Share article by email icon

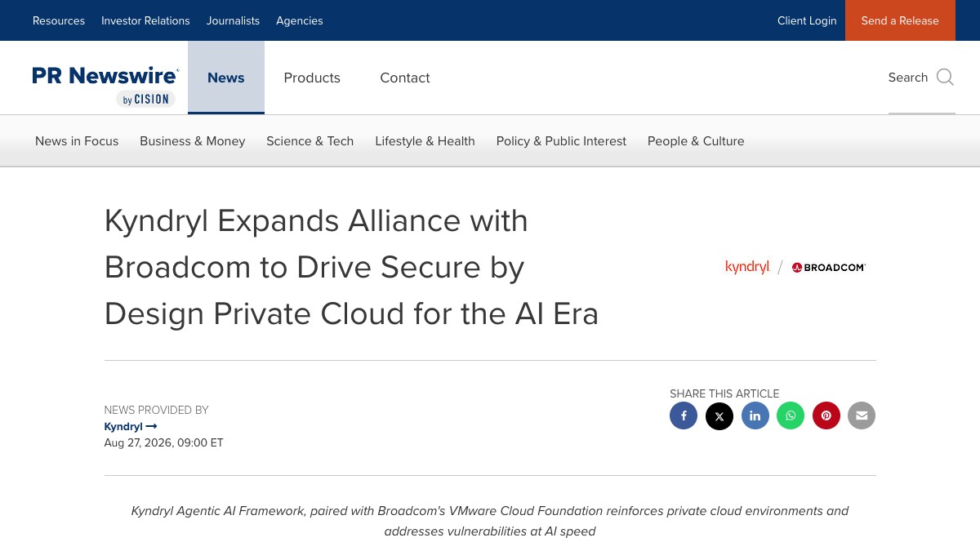[x=862, y=415]
